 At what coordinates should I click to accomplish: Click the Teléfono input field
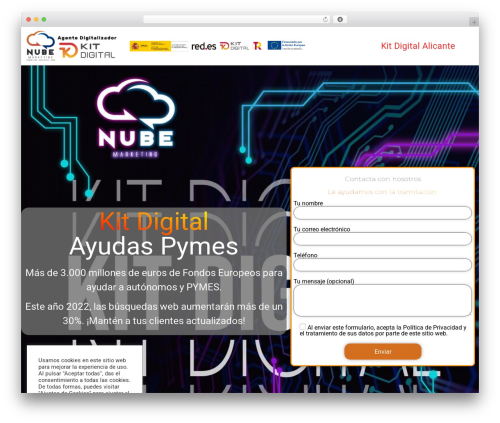pos(383,265)
